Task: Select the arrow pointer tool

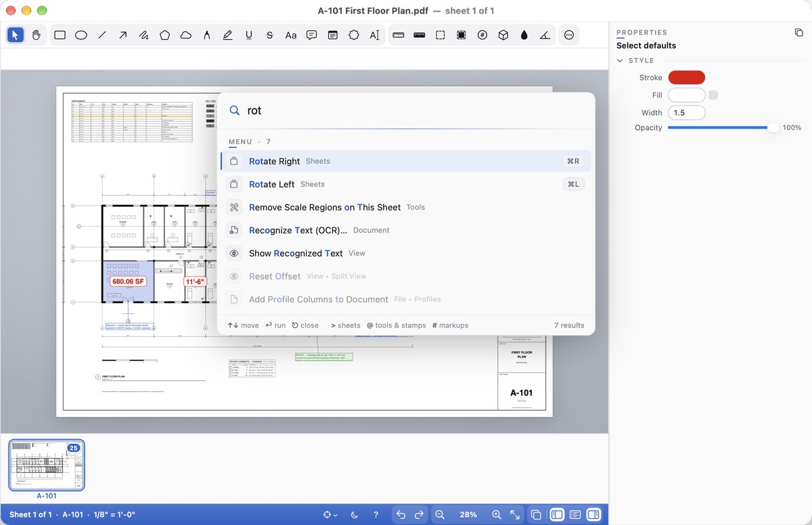Action: (16, 35)
